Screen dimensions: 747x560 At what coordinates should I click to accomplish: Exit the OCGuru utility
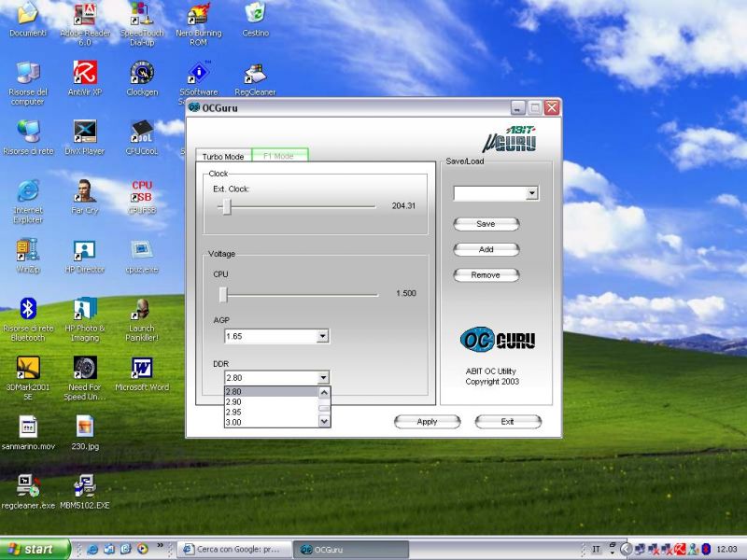(x=508, y=422)
